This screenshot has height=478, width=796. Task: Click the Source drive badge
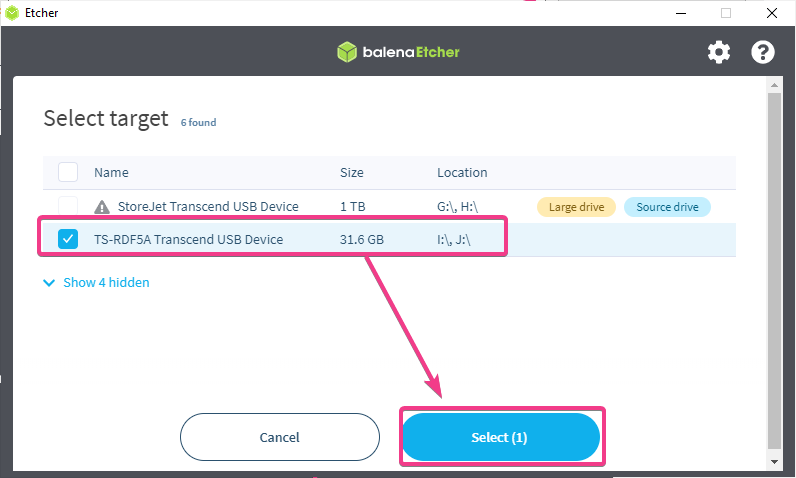pyautogui.click(x=667, y=207)
